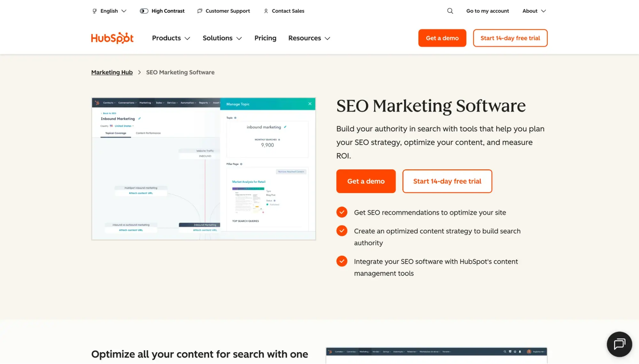Open the search icon in the header
The height and width of the screenshot is (364, 639).
tap(450, 11)
